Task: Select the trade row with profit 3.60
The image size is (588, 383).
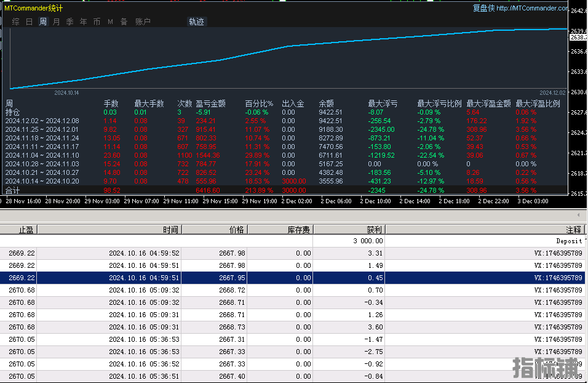Action: click(293, 327)
